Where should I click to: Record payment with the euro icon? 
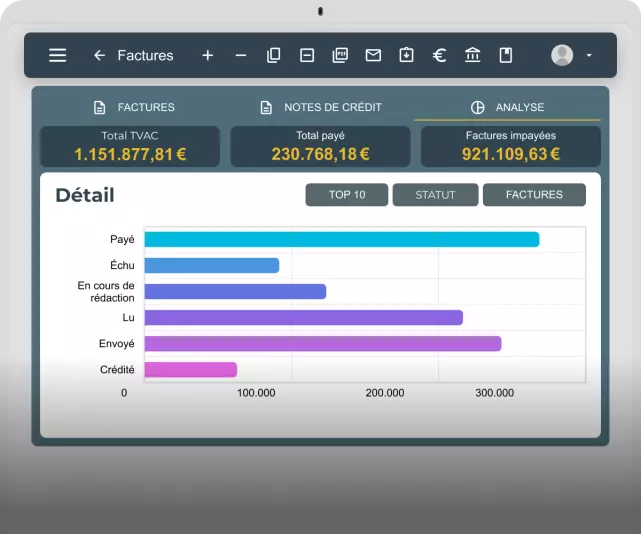(x=439, y=55)
